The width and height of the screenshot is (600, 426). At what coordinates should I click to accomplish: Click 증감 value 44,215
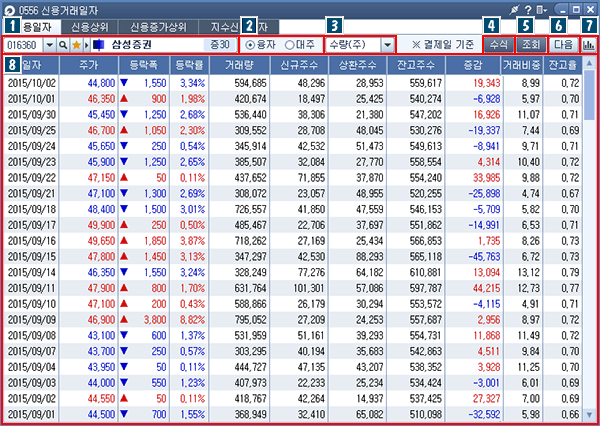point(486,288)
